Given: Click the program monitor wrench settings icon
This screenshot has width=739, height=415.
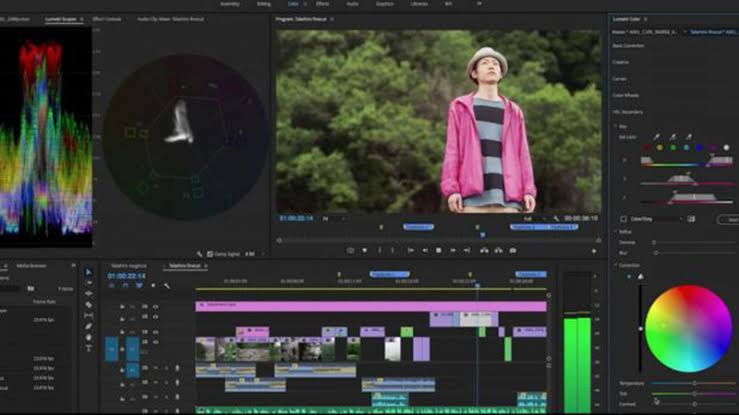Looking at the screenshot, I should coord(557,218).
